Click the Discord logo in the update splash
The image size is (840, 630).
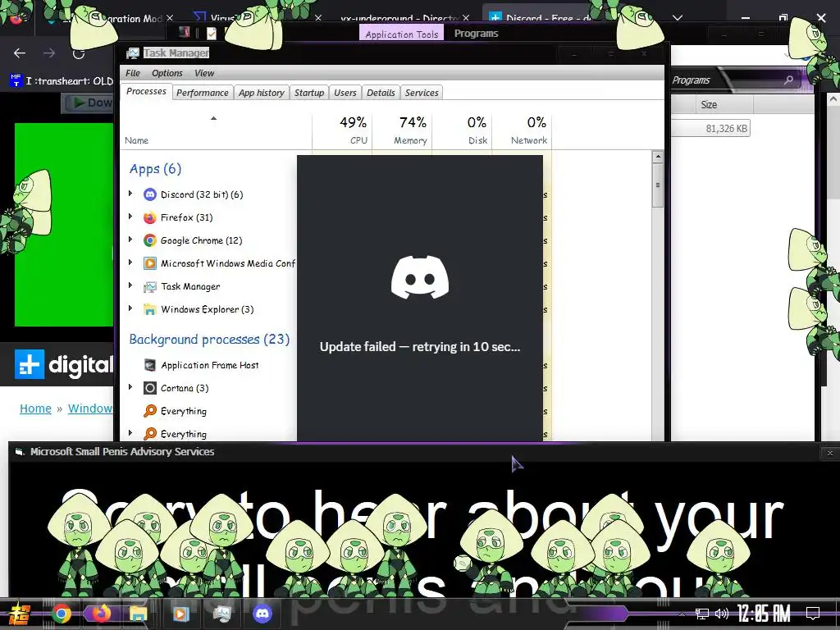tap(420, 277)
